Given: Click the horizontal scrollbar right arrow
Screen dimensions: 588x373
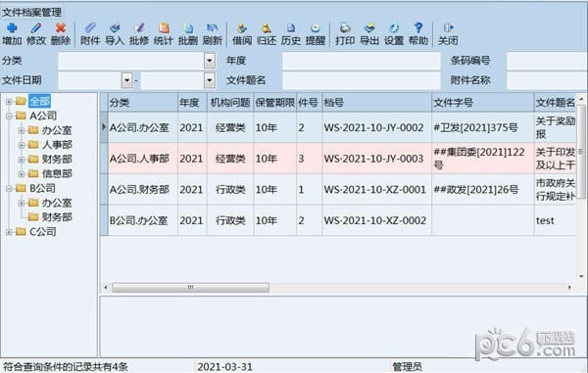Looking at the screenshot, I should pyautogui.click(x=569, y=288).
